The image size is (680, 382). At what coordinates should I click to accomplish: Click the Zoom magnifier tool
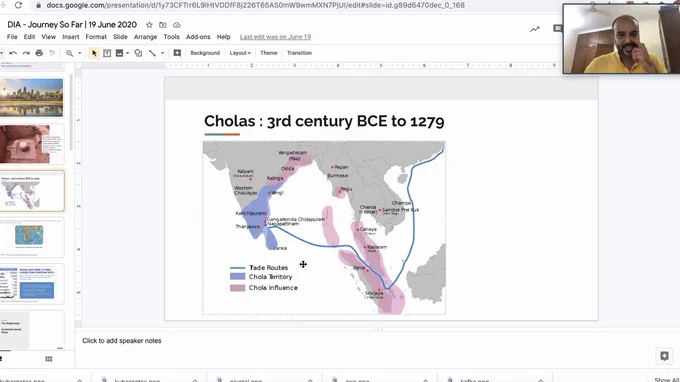69,53
